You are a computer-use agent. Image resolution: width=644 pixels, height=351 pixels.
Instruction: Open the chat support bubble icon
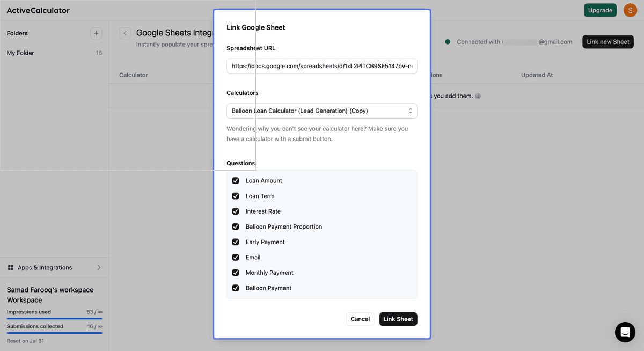coord(625,332)
